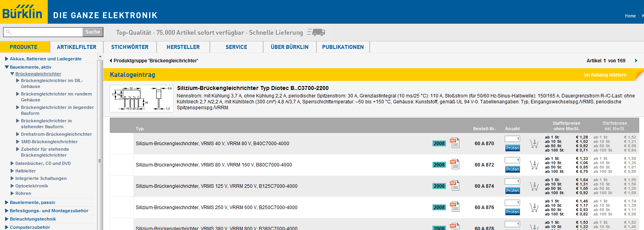Image resolution: width=644 pixels, height=230 pixels.
Task: Click quantity field for 60 A 870
Action: click(x=512, y=139)
